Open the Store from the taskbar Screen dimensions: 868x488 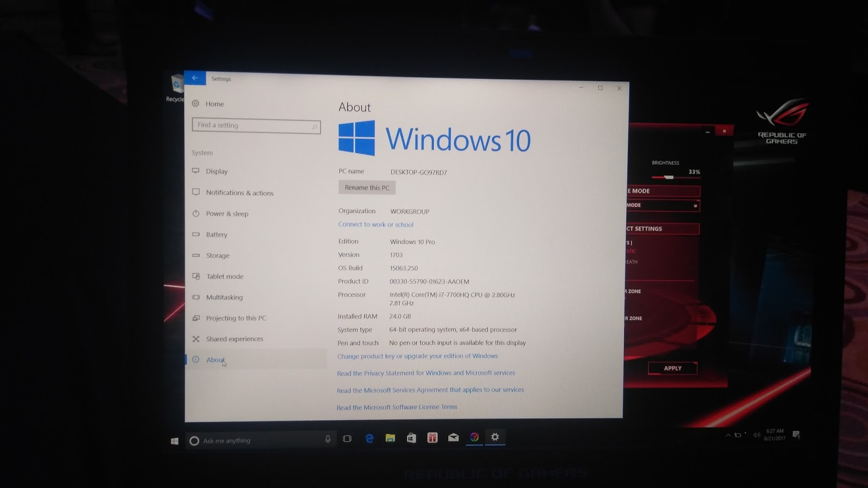411,438
